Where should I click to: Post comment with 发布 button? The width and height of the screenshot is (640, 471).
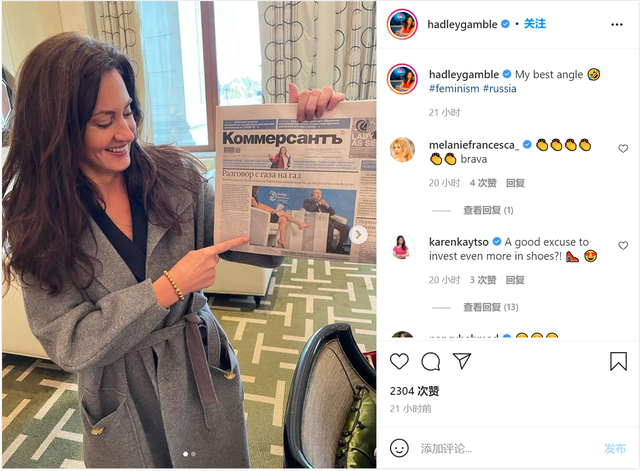coord(615,449)
